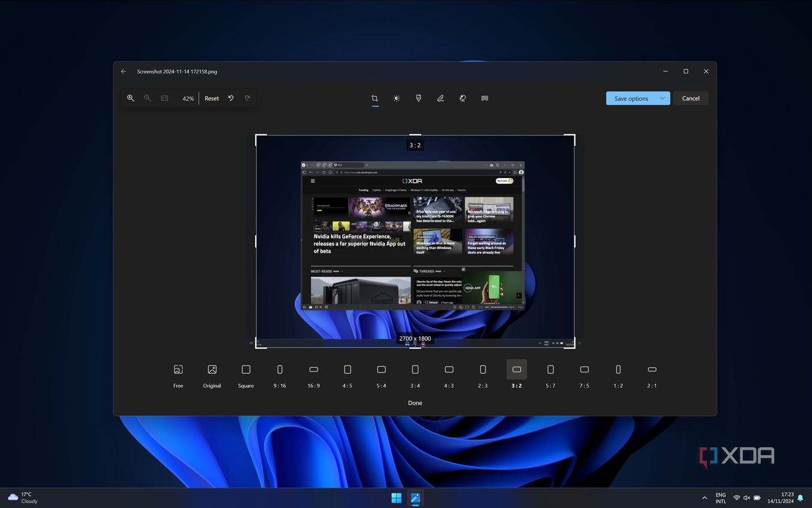Screen dimensions: 812x508
Task: Click the Cancel button
Action: 691,98
